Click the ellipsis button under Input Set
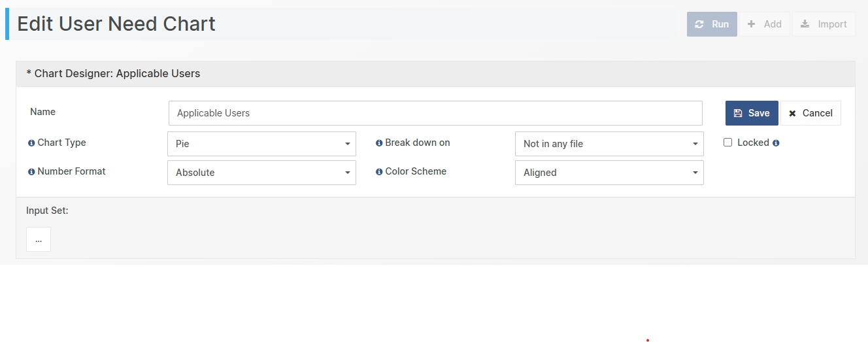 point(39,239)
